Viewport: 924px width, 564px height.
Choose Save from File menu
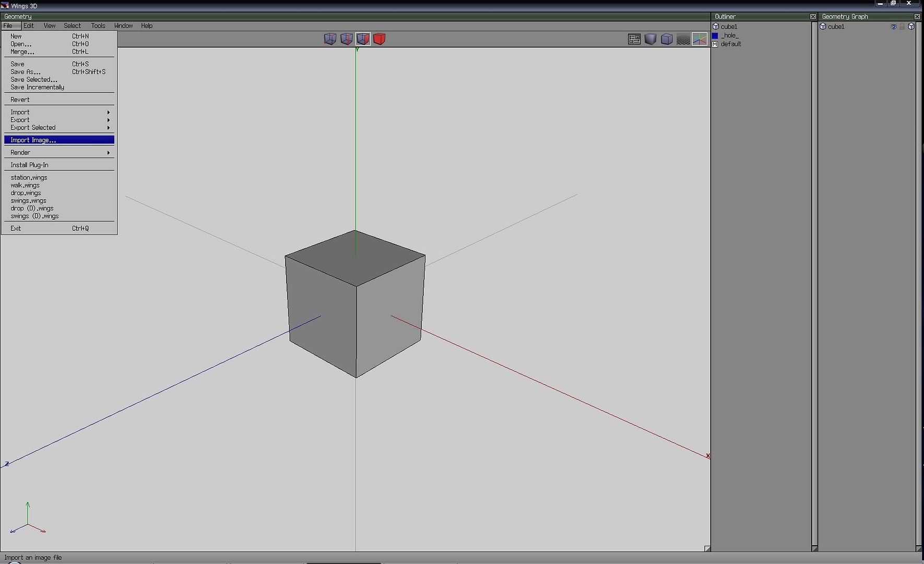59,64
